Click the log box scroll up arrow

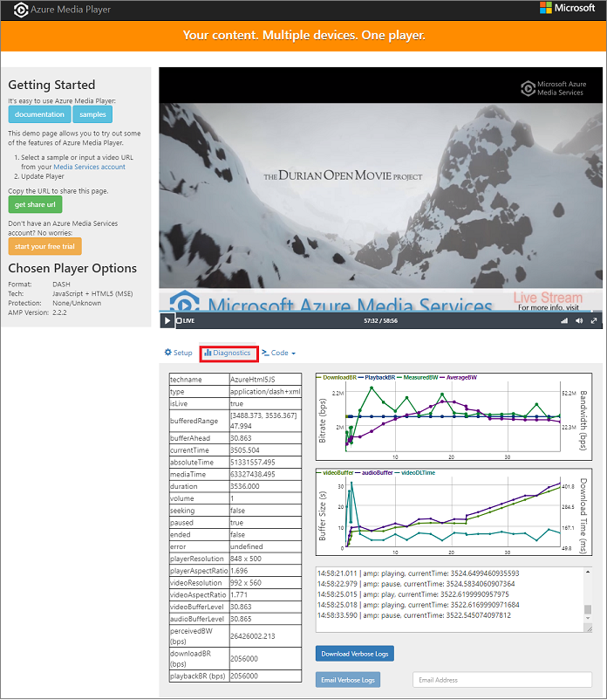point(588,572)
